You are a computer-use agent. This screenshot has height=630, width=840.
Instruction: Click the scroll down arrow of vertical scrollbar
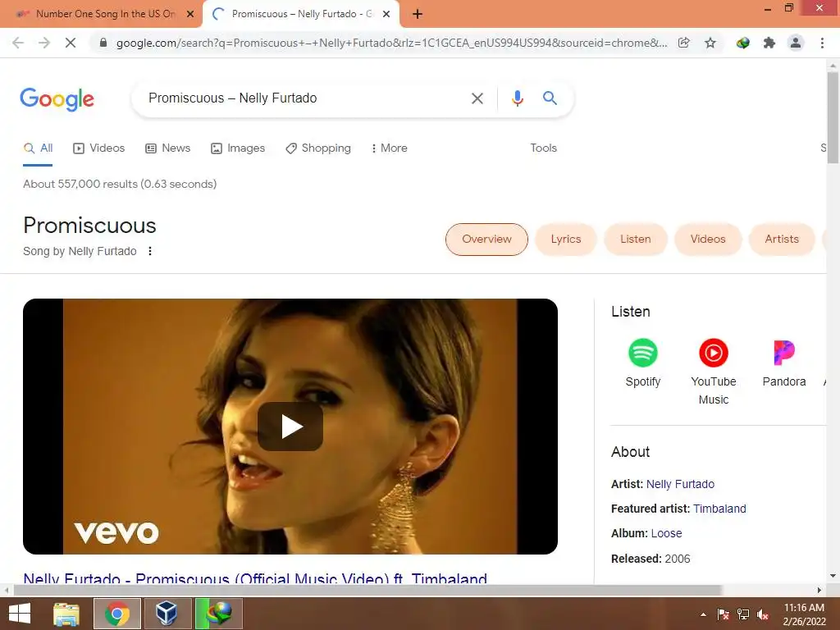pyautogui.click(x=833, y=576)
